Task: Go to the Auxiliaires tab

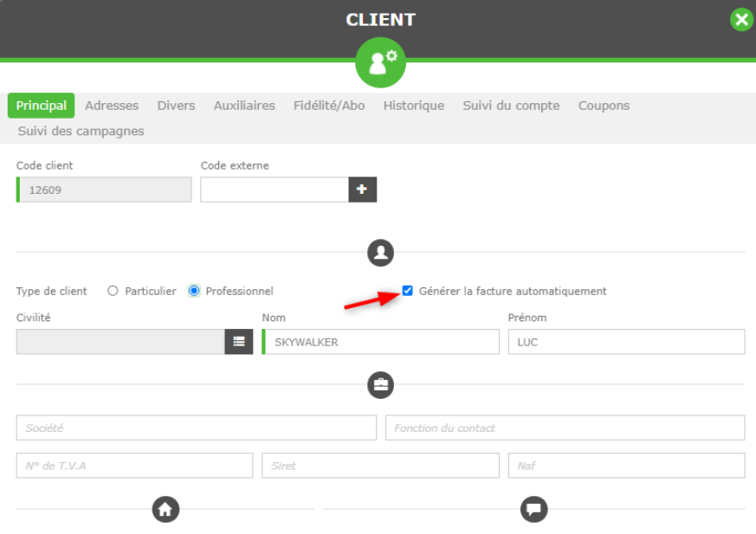Action: point(244,106)
